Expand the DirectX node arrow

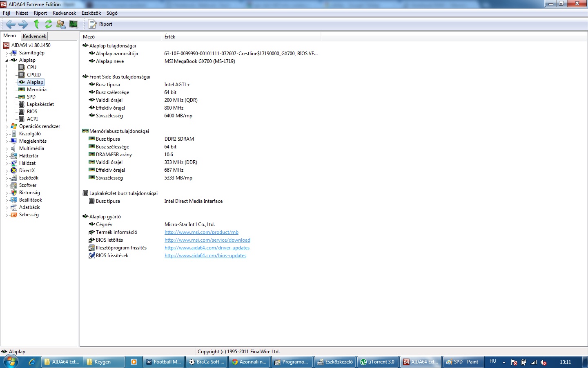pos(7,171)
